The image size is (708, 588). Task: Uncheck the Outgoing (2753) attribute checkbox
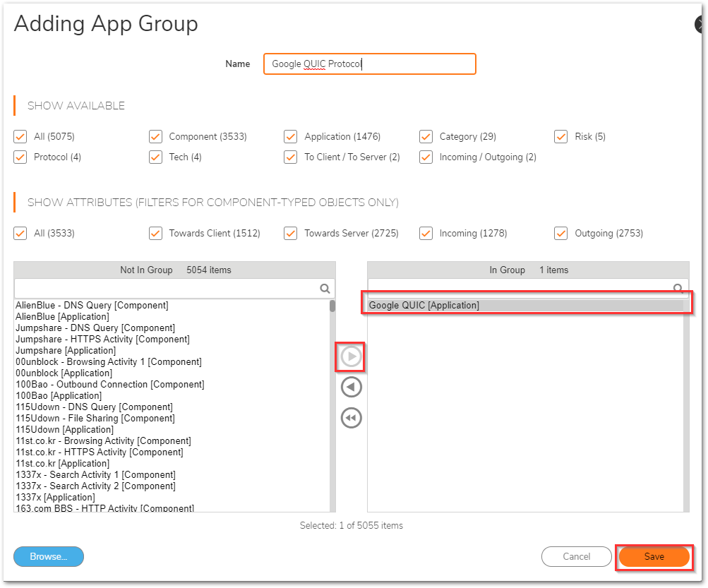561,233
